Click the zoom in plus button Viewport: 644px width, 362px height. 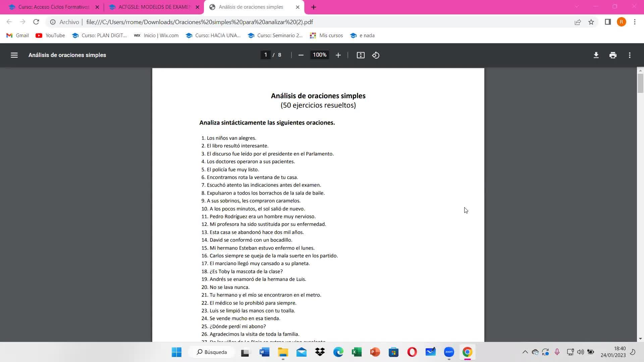pyautogui.click(x=338, y=55)
